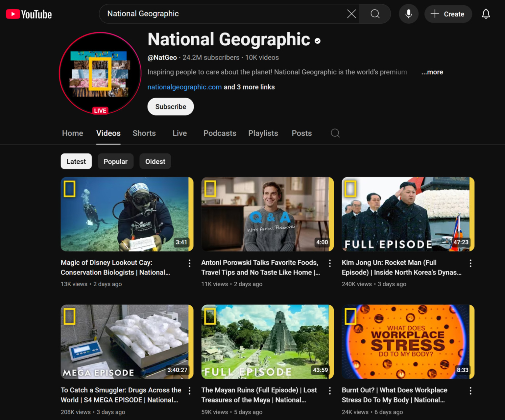Open options for the Kim Jong Un video
The image size is (505, 420).
point(470,263)
